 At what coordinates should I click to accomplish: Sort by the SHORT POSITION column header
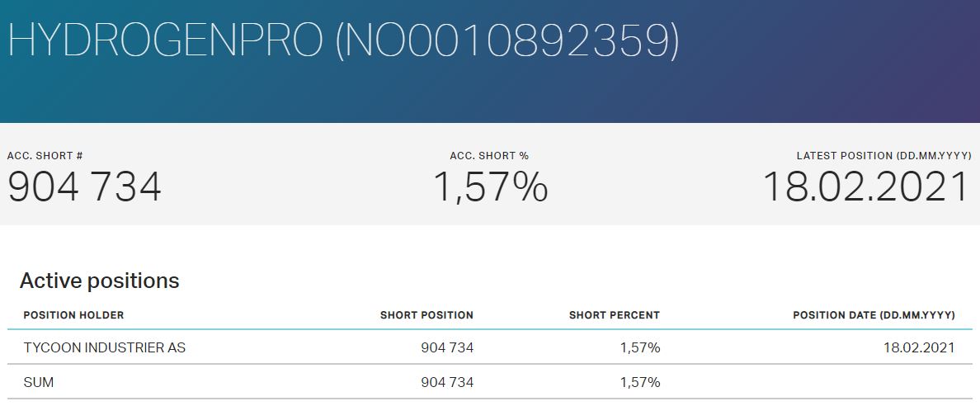426,315
